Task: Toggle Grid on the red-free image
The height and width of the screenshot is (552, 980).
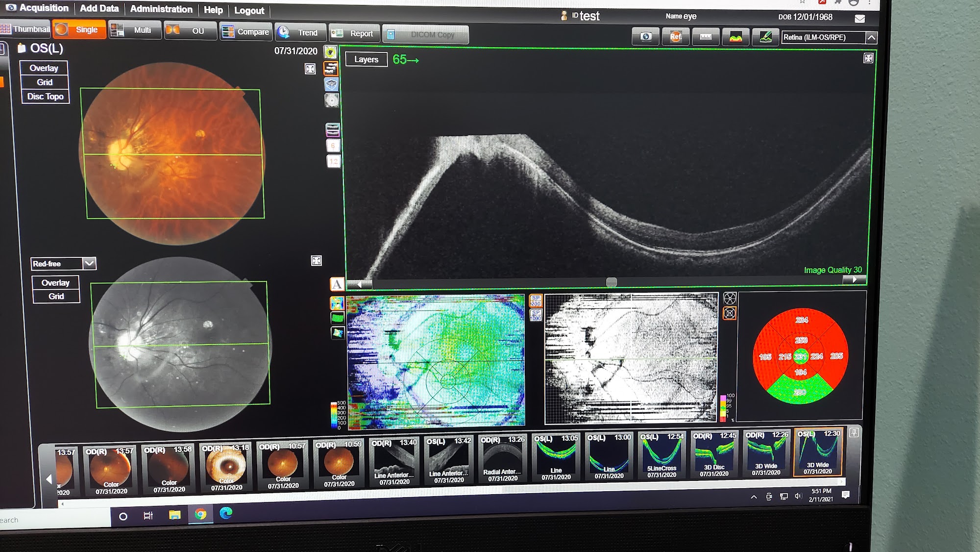Action: [x=56, y=296]
